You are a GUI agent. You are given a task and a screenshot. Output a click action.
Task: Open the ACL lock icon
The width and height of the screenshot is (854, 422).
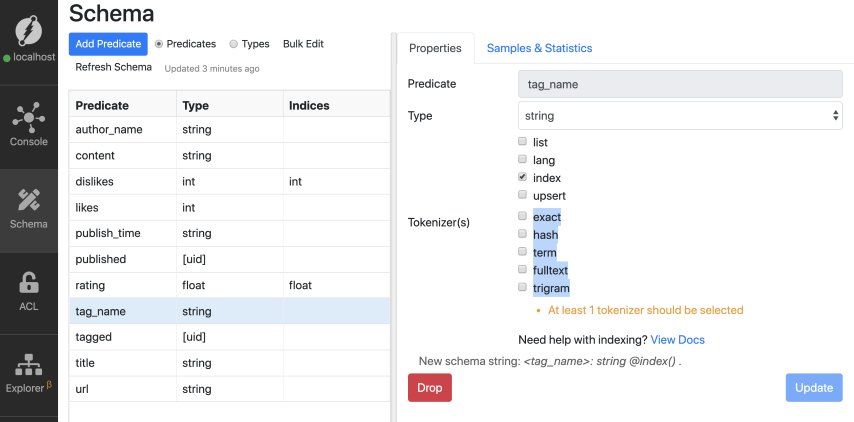(29, 283)
